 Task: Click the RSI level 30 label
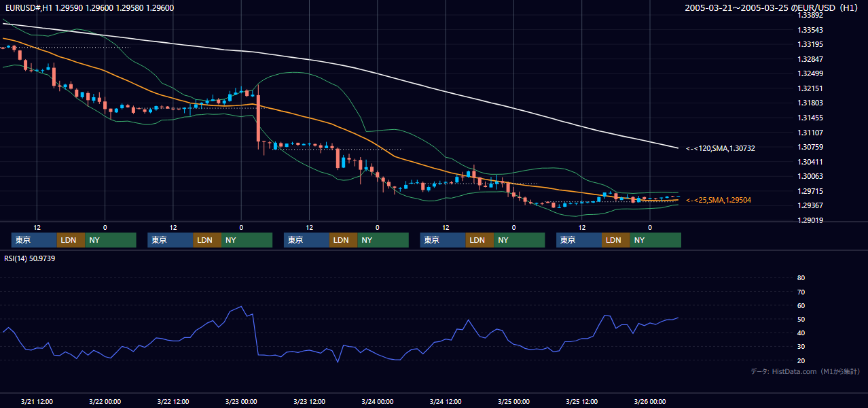click(801, 346)
